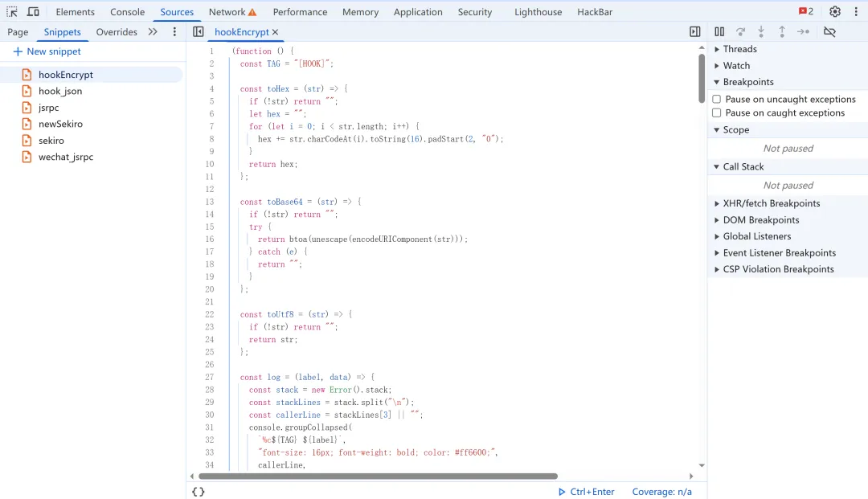
Task: Toggle the device toolbar icon
Action: point(33,11)
